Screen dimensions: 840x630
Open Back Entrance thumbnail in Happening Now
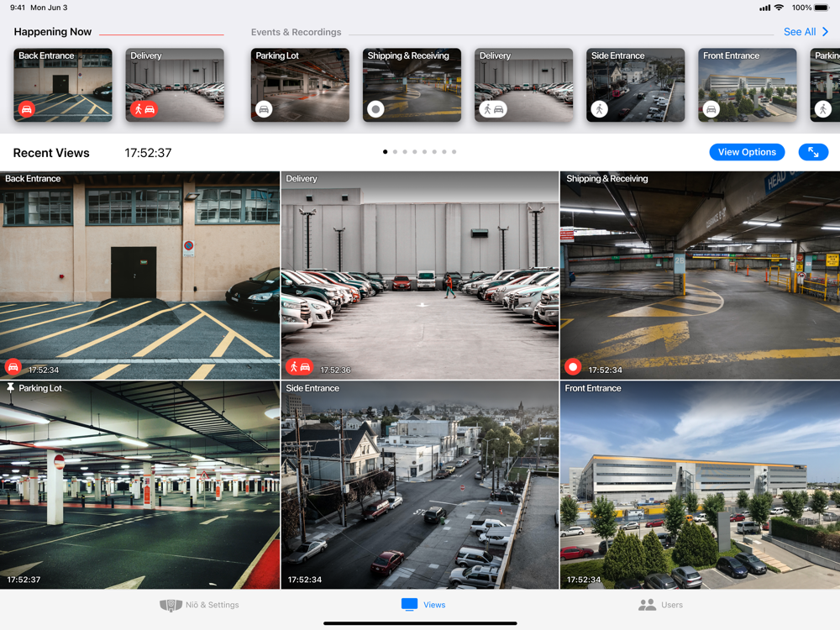[63, 85]
